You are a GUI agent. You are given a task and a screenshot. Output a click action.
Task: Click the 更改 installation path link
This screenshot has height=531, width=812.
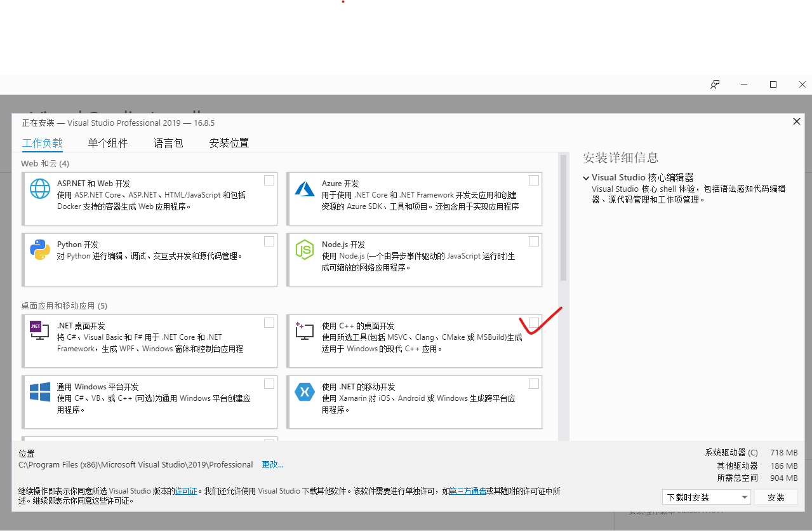[x=272, y=464]
